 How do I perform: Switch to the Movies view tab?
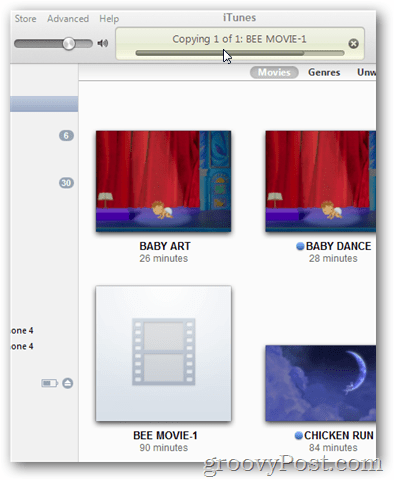pyautogui.click(x=274, y=72)
